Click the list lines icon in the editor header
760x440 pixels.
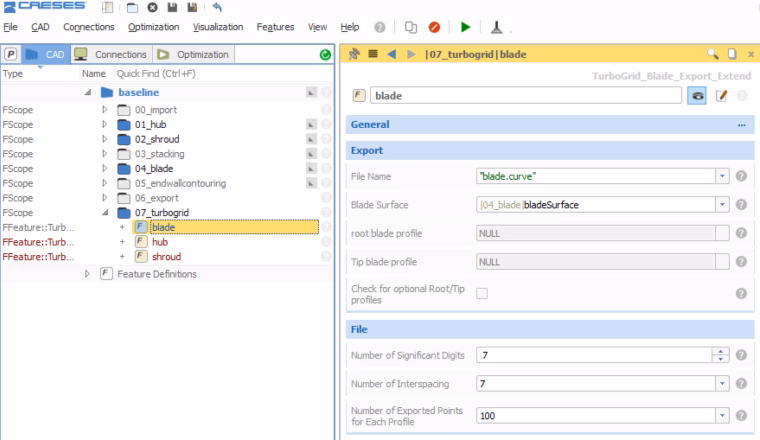click(373, 54)
